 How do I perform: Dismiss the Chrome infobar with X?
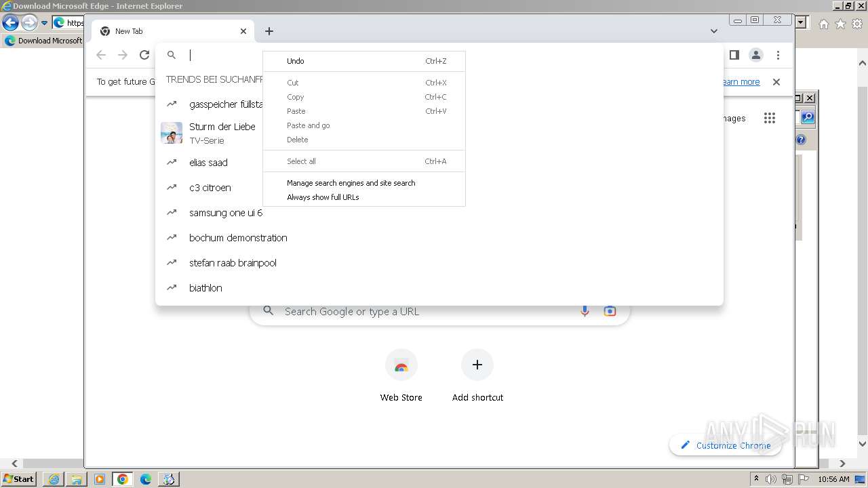click(x=776, y=82)
